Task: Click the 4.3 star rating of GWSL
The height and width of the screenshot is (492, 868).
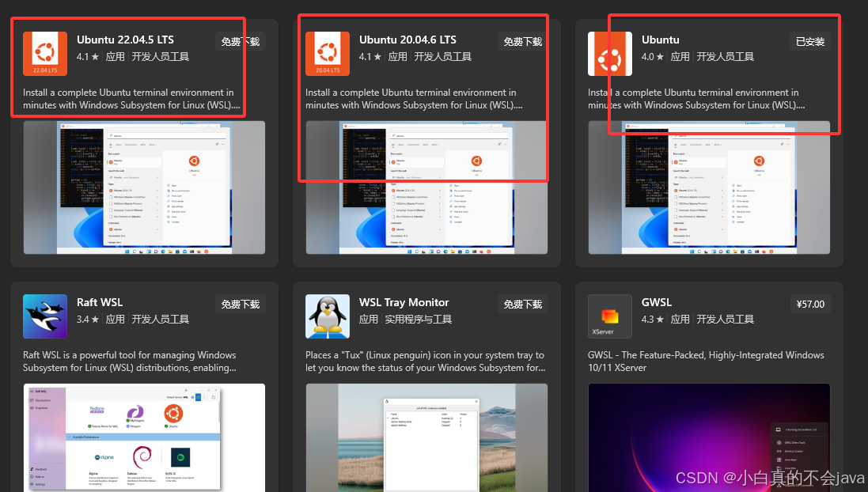Action: [652, 320]
